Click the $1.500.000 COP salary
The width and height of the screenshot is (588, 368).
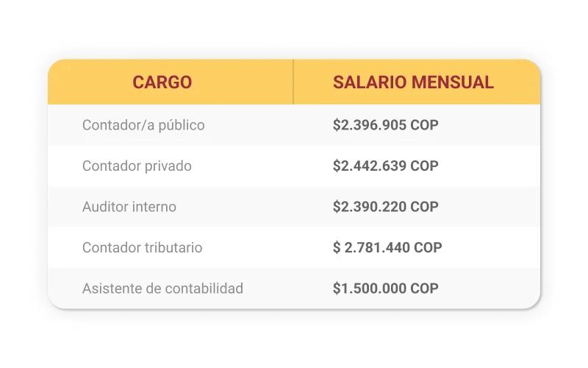click(x=385, y=289)
